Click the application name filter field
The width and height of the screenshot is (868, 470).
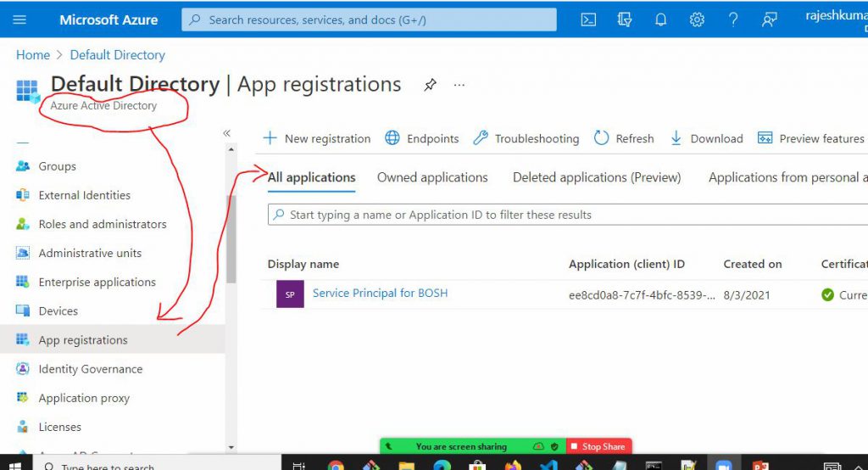click(x=568, y=215)
